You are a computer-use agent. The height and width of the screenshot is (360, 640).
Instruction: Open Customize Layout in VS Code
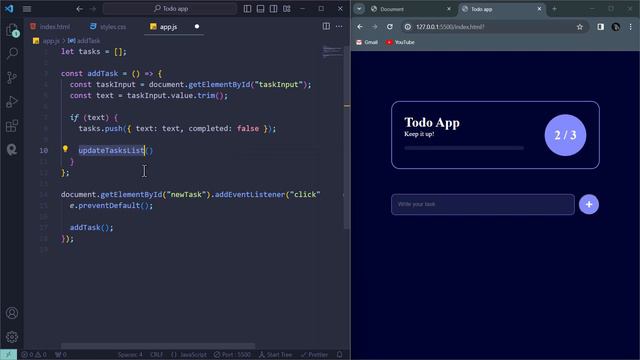pyautogui.click(x=287, y=9)
